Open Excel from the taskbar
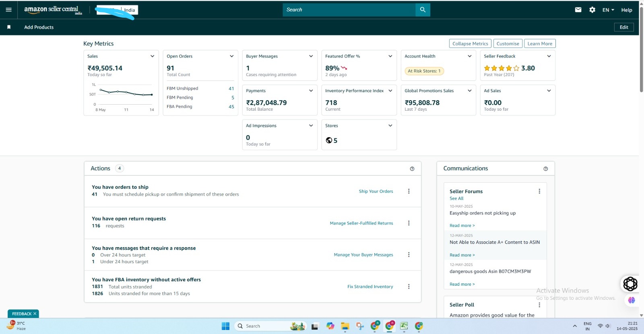The image size is (644, 334). [404, 326]
